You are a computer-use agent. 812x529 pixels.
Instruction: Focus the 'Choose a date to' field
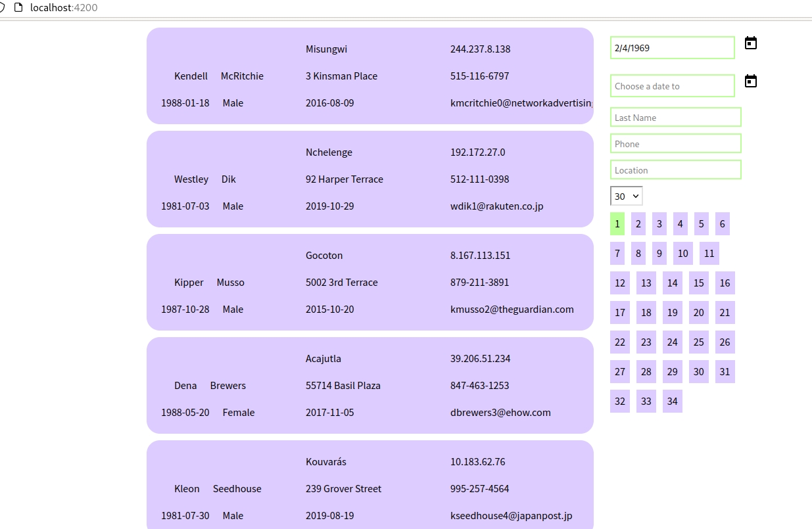(672, 86)
